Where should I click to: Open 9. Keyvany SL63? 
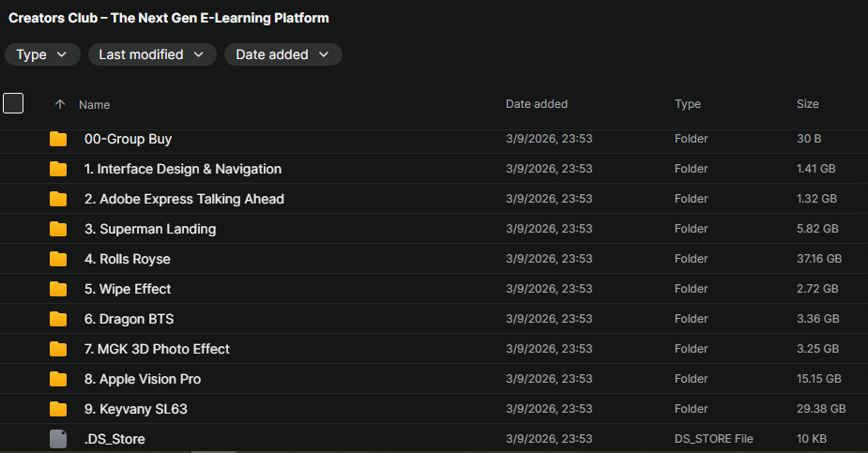(x=136, y=409)
